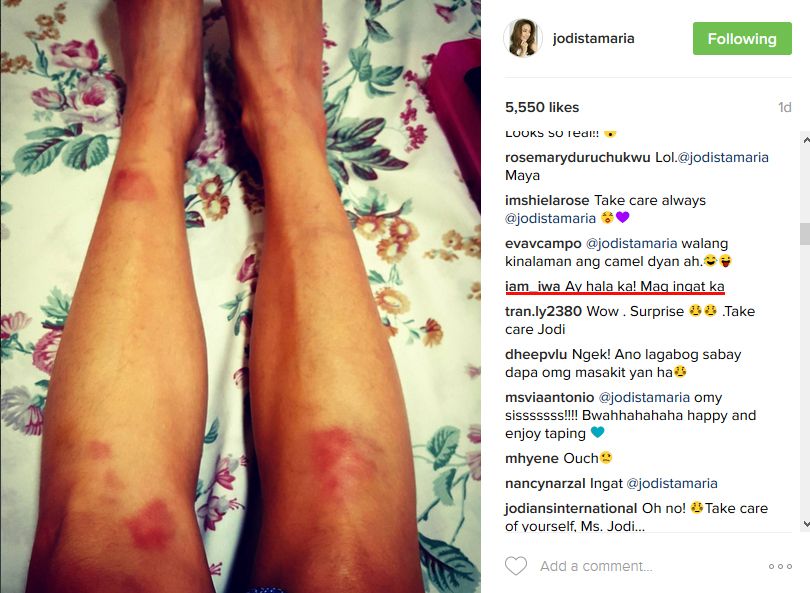Open the underlined iam_iwa profile

coord(533,286)
